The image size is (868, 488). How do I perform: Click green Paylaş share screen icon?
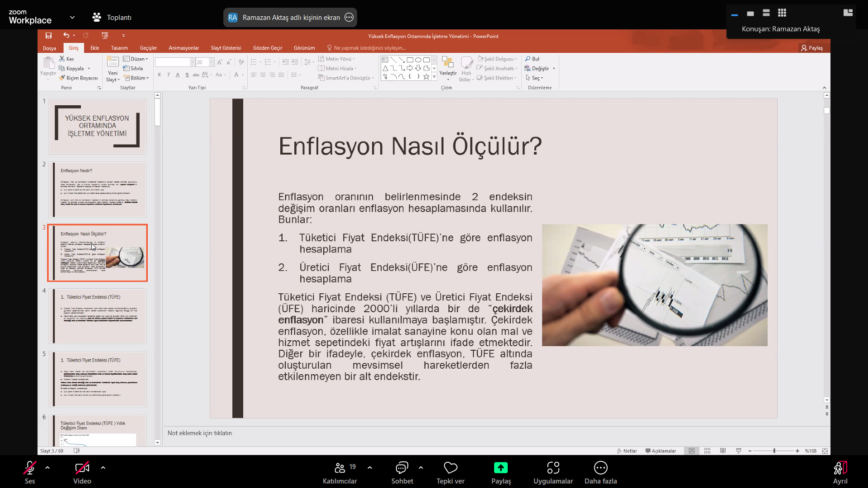coord(501,468)
